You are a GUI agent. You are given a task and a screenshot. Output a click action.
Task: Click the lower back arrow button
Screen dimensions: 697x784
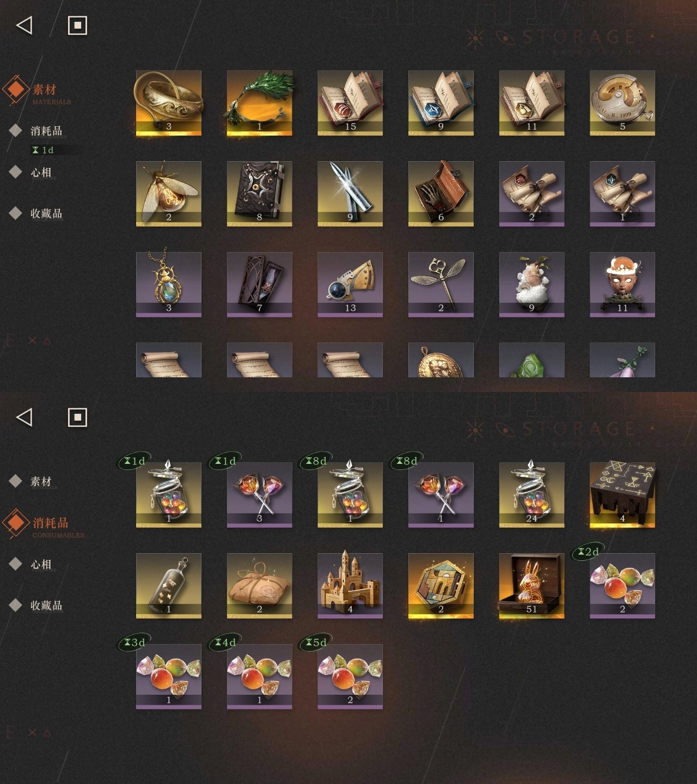[24, 417]
